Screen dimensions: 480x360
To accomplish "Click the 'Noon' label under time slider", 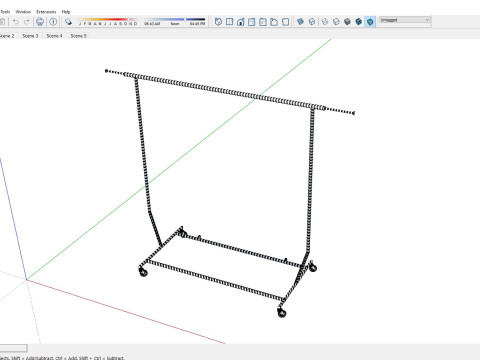I will 175,24.
